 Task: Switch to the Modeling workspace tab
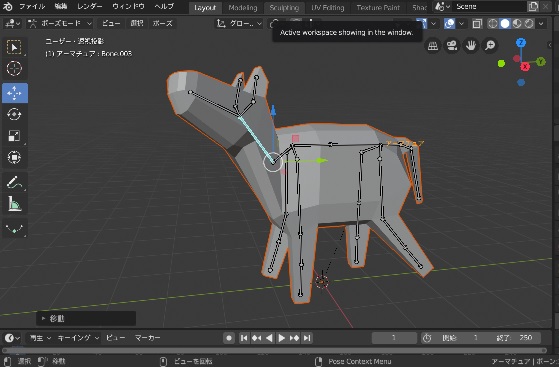coord(242,7)
